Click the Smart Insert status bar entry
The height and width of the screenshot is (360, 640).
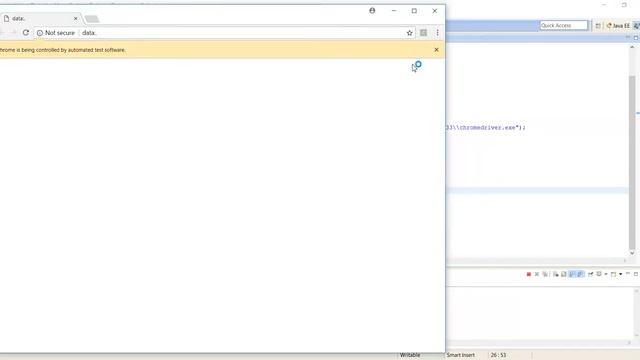pyautogui.click(x=461, y=355)
